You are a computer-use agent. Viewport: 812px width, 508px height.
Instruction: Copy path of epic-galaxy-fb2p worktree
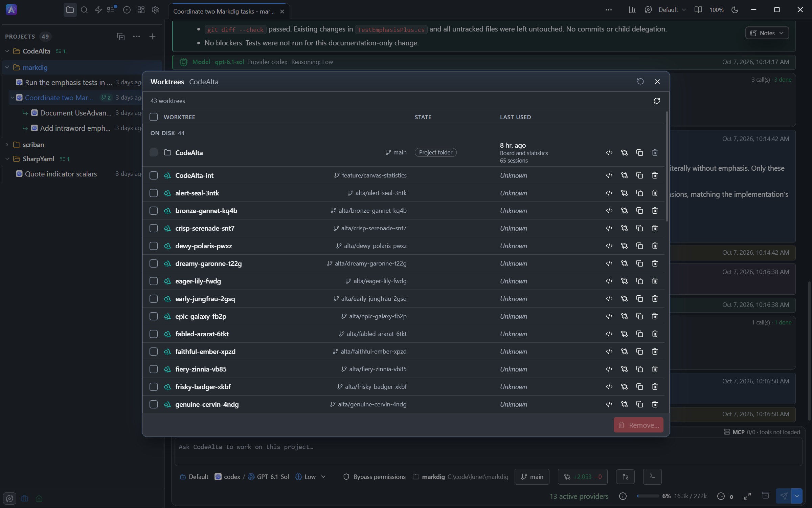[x=639, y=316]
